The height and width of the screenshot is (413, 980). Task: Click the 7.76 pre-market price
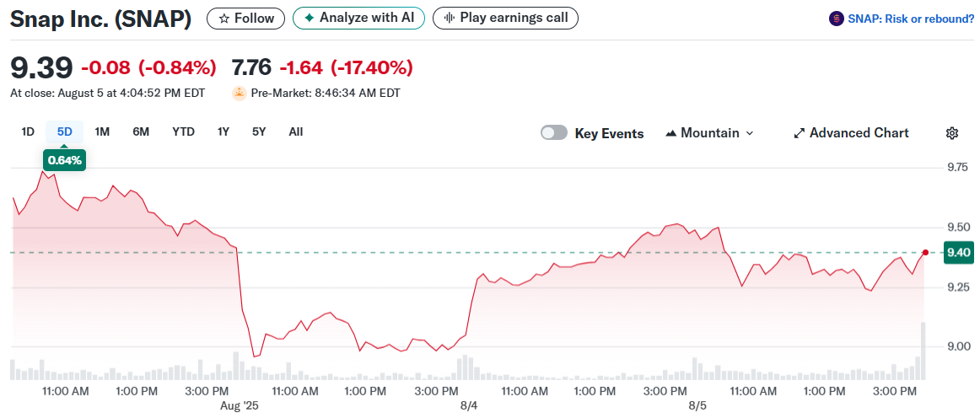click(252, 67)
